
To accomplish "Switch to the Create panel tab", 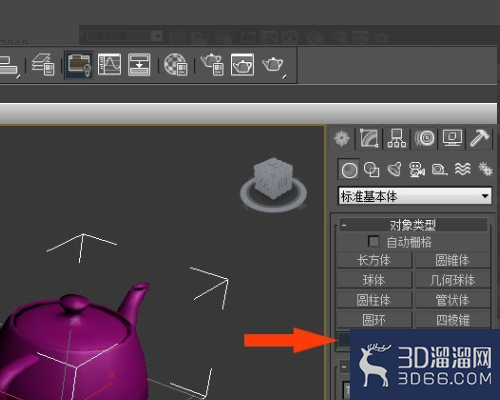I will coord(342,138).
